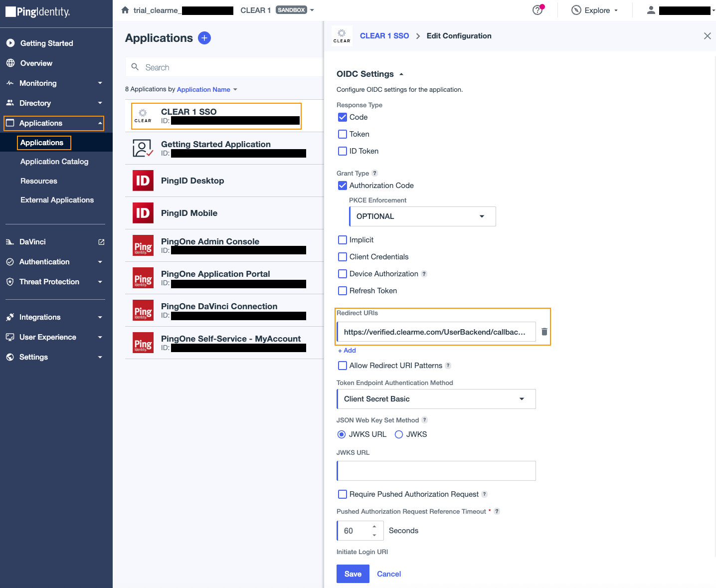Image resolution: width=716 pixels, height=588 pixels.
Task: Open Device Authorization help icon
Action: 424,274
